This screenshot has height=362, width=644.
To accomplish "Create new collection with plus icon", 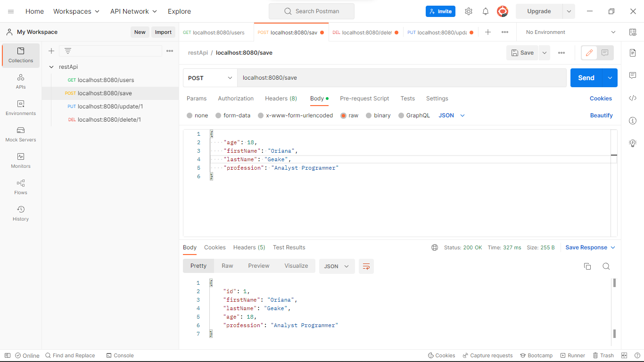I will pyautogui.click(x=51, y=51).
